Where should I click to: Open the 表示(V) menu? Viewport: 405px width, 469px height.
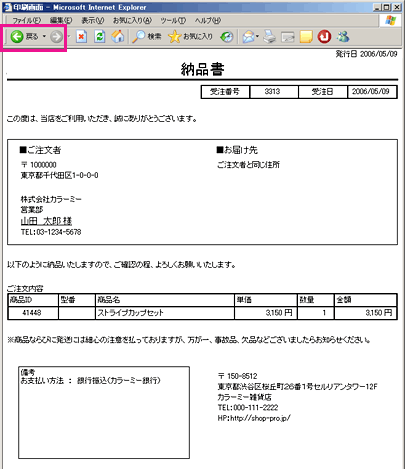pos(93,21)
